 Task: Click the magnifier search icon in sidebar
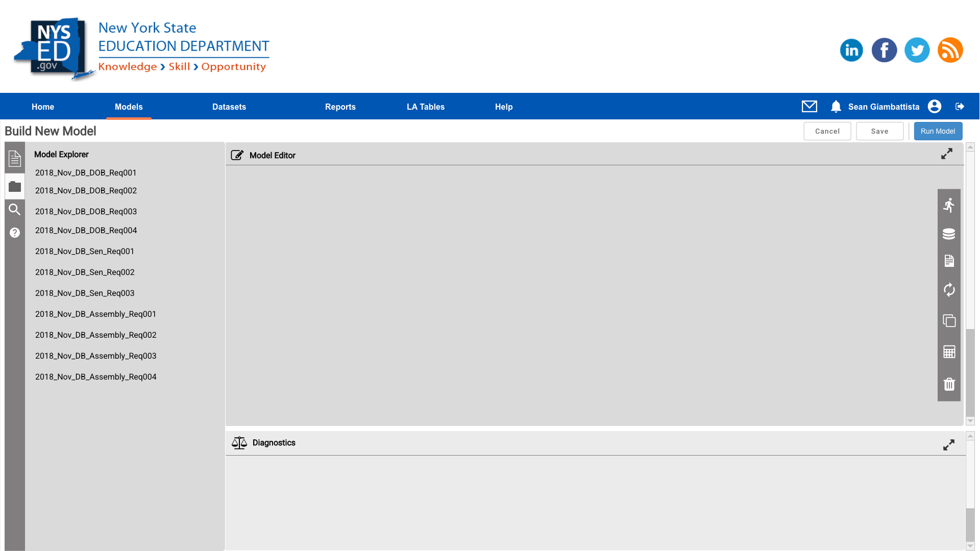(x=15, y=210)
